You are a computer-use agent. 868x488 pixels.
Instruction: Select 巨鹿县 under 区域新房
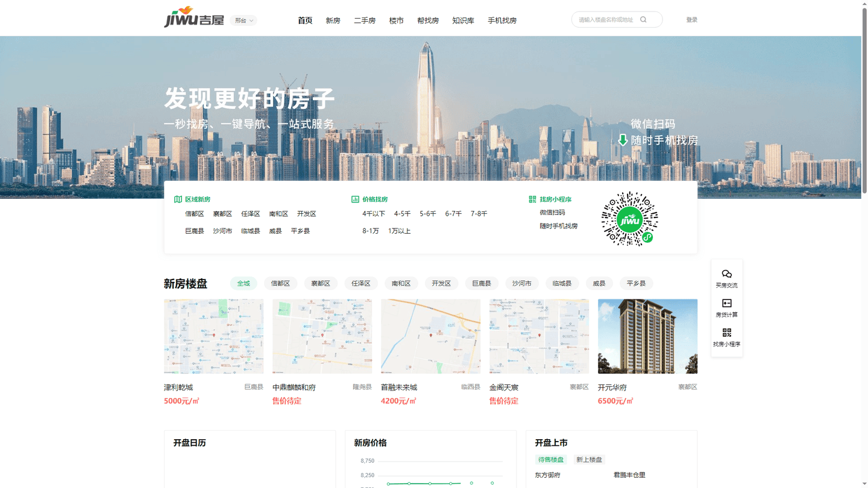[x=195, y=231]
